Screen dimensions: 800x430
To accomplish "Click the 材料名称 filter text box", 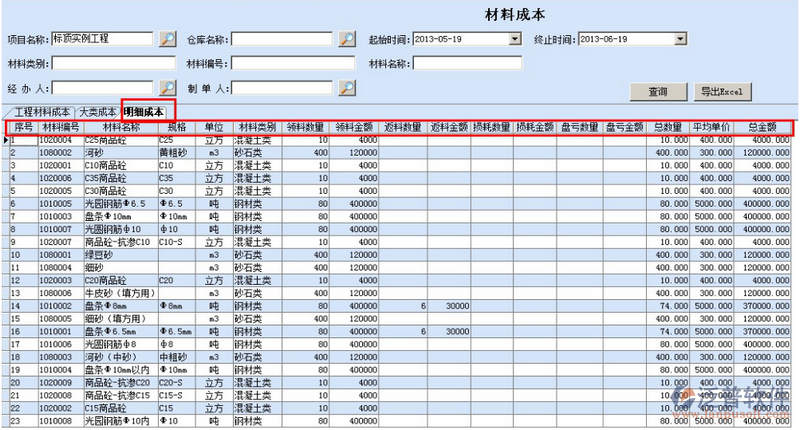I will pyautogui.click(x=467, y=64).
